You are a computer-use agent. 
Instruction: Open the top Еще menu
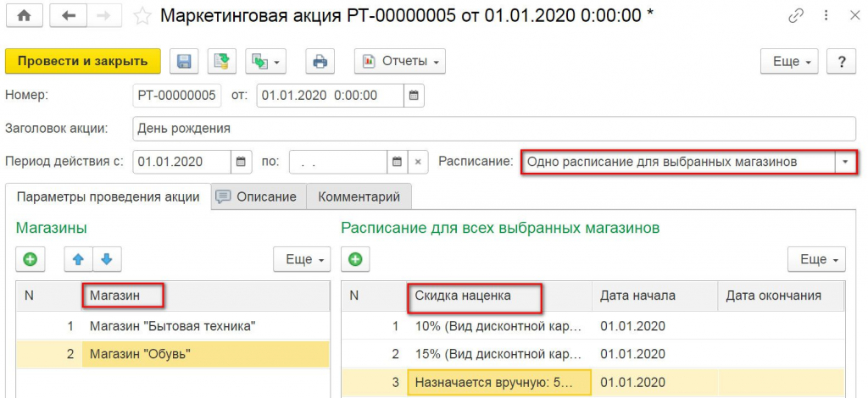(789, 61)
